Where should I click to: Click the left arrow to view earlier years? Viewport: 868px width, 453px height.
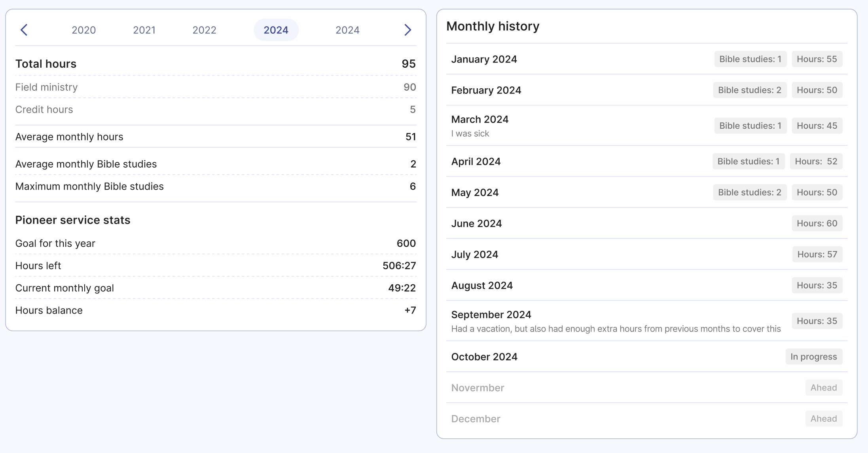pyautogui.click(x=25, y=30)
